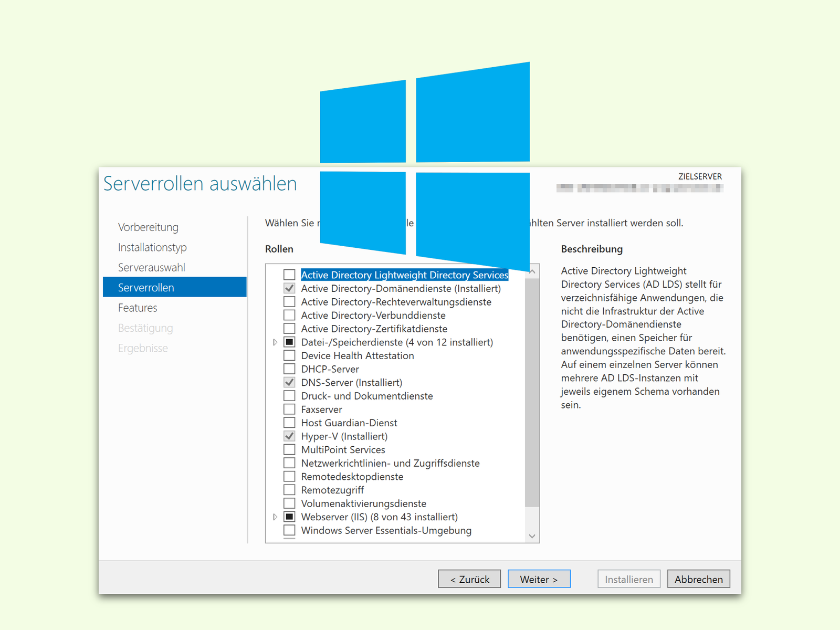This screenshot has width=840, height=630.
Task: Select Active Directory-Rechteverwaltungsdienste row text
Action: (x=396, y=302)
